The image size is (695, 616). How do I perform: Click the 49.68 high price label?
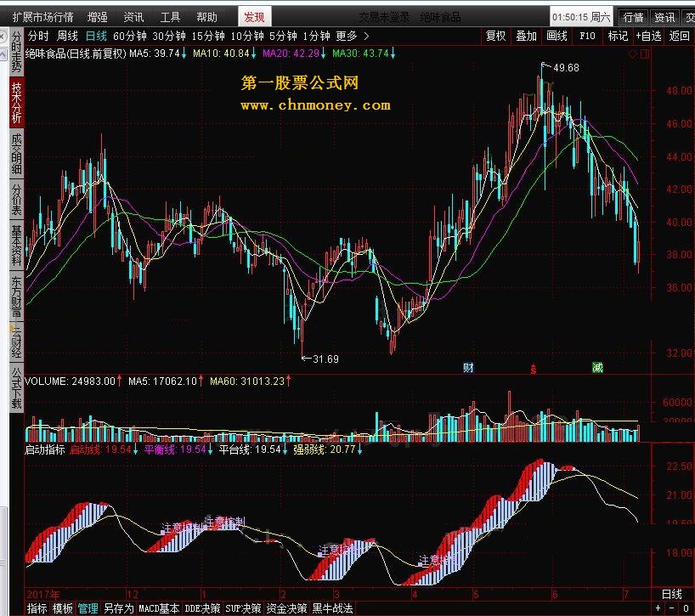(x=566, y=68)
